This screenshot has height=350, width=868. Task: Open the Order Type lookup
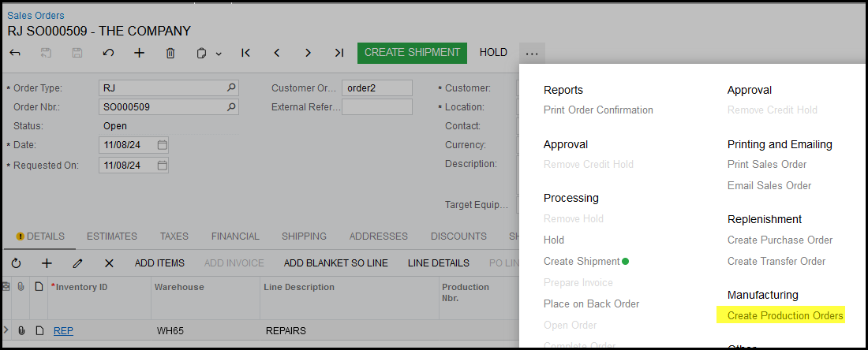tap(230, 88)
